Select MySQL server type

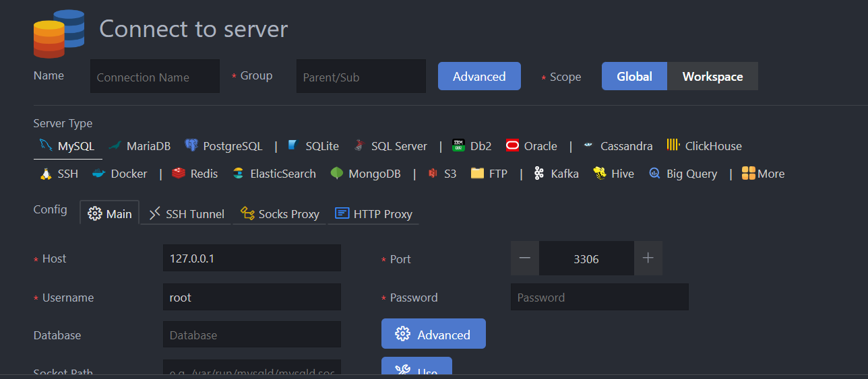pyautogui.click(x=67, y=146)
